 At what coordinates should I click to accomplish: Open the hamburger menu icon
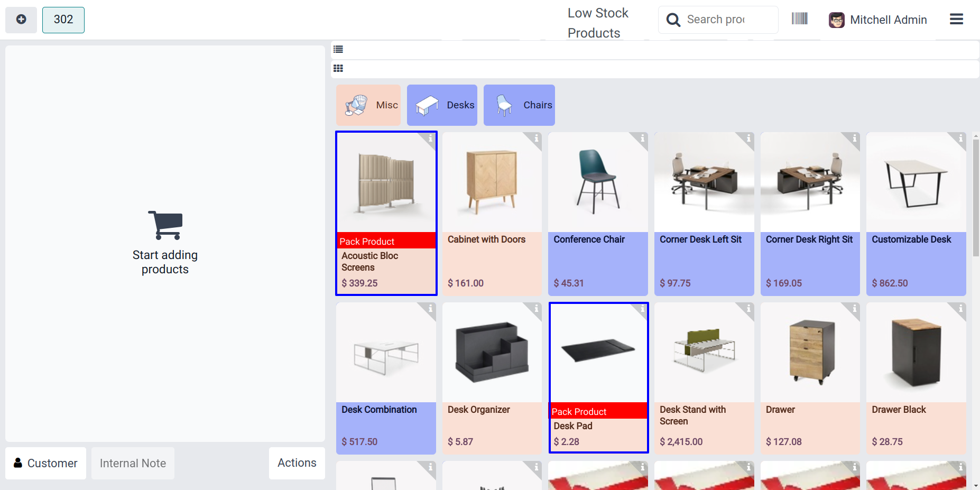[956, 20]
